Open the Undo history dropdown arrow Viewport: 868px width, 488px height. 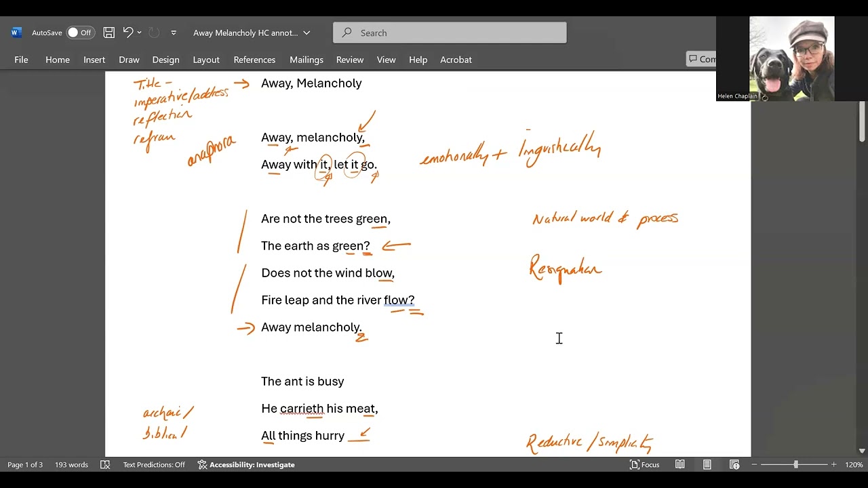[x=140, y=33]
